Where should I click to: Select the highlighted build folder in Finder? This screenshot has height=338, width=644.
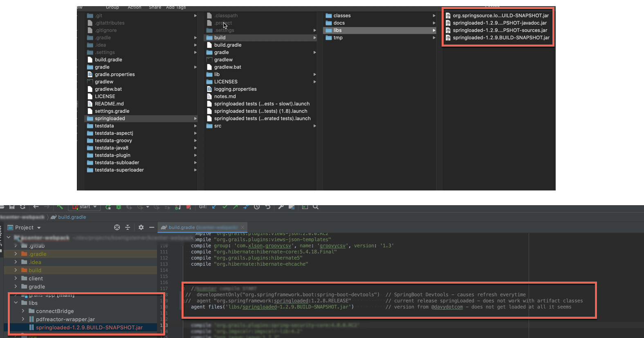point(261,38)
